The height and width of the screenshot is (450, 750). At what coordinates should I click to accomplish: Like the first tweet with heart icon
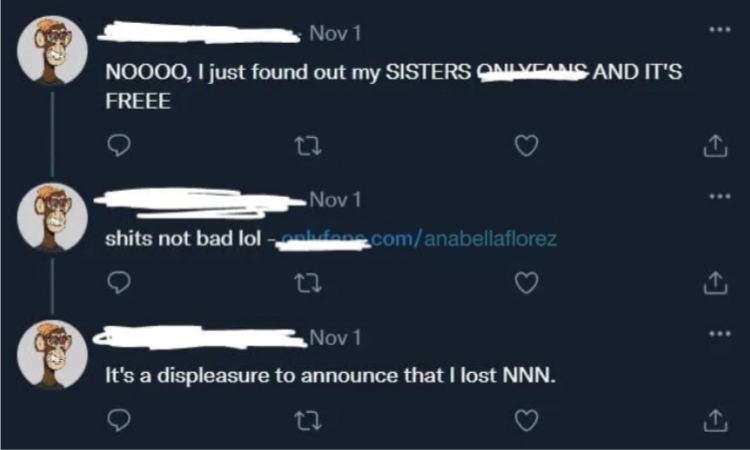[526, 146]
